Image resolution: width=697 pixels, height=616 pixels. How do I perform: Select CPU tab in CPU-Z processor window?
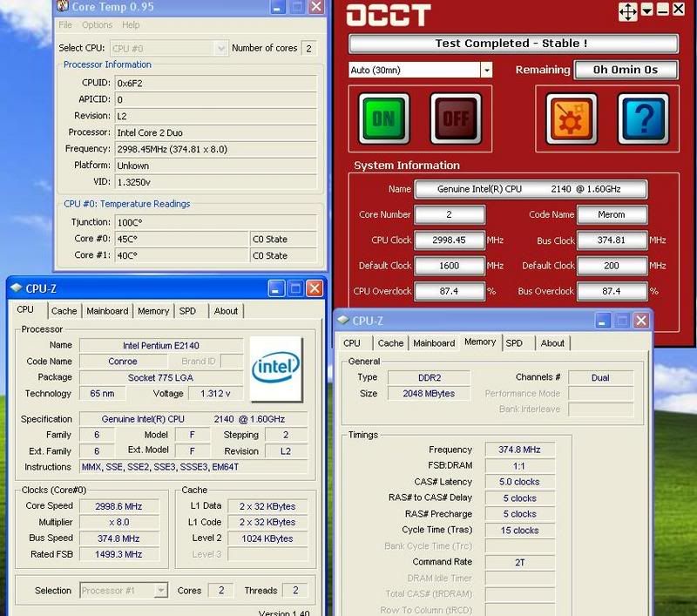(x=25, y=310)
